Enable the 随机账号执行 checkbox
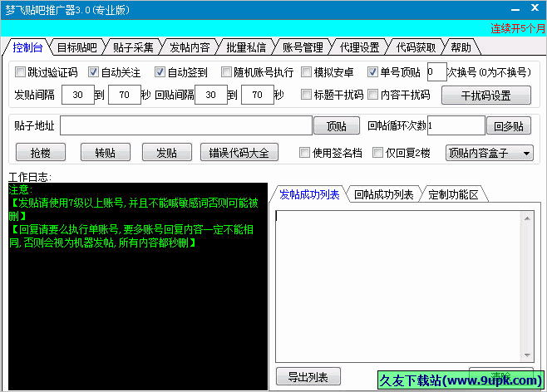 [x=226, y=72]
